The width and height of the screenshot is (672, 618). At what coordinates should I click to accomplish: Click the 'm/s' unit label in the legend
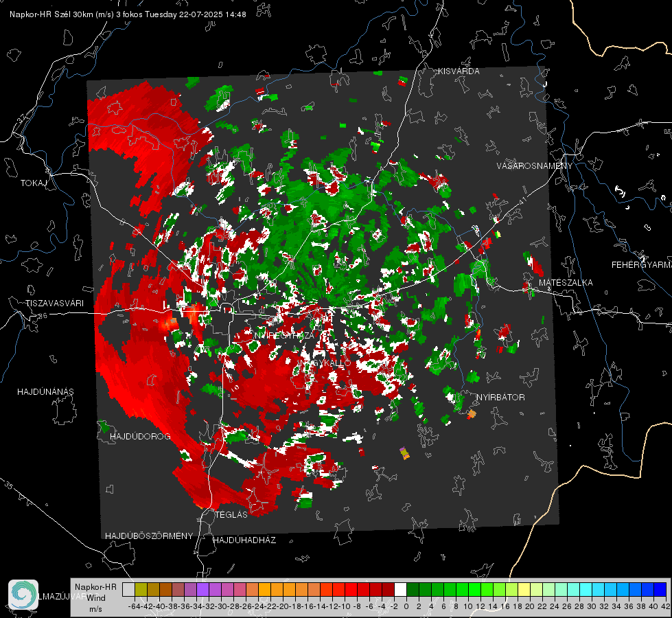point(95,608)
